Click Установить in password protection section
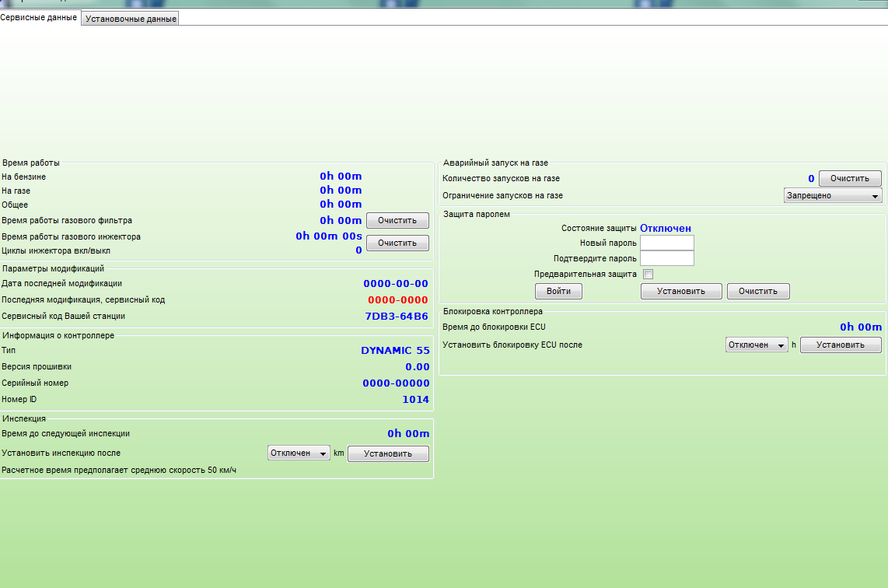Screen dimensions: 888x588 (x=680, y=291)
